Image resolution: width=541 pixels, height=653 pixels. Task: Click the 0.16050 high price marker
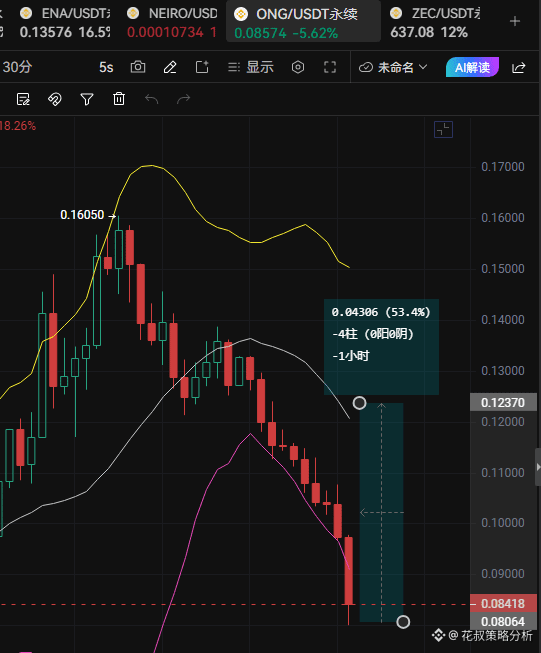(82, 215)
